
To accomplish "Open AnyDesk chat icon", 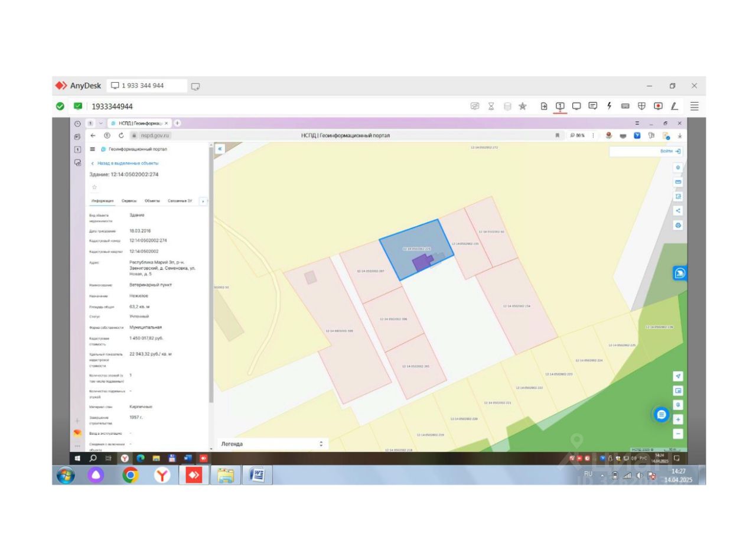I will click(592, 106).
